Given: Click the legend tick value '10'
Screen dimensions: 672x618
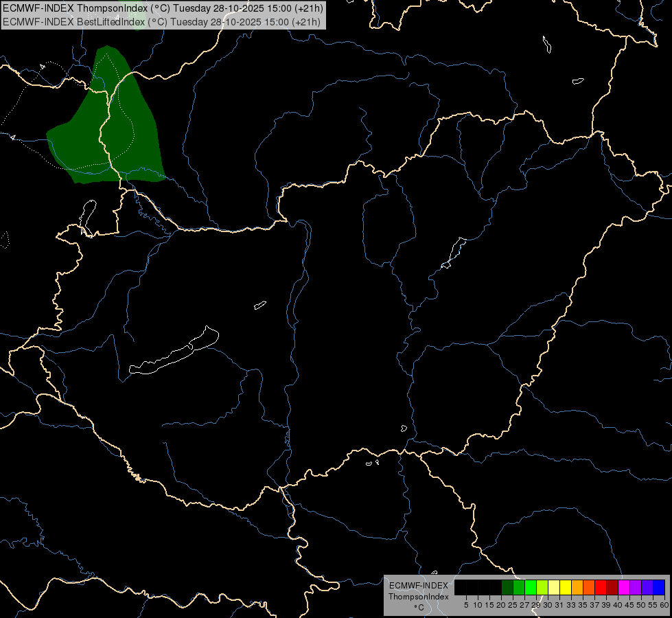Looking at the screenshot, I should pos(478,605).
